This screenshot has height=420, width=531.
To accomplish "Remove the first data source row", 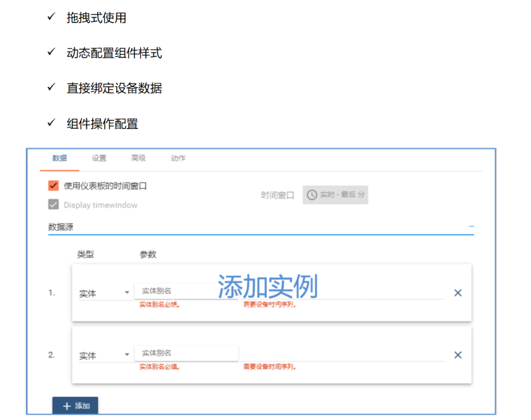I will coord(457,293).
